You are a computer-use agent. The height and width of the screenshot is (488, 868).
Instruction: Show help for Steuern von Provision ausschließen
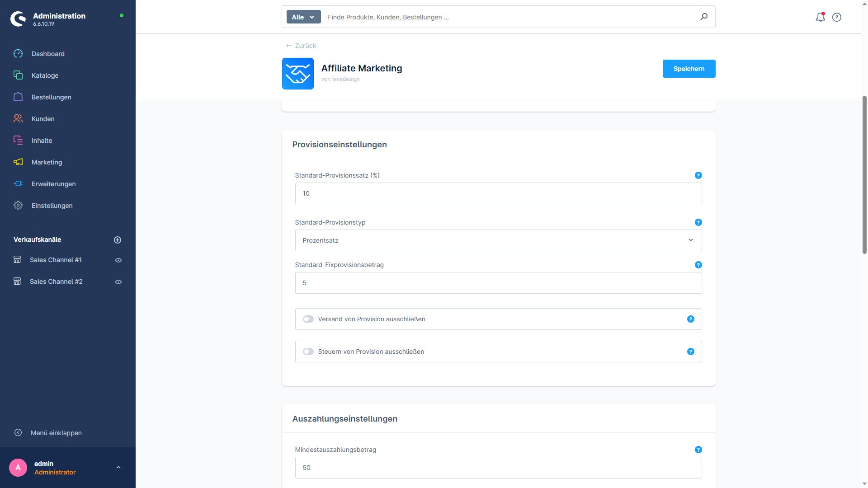tap(690, 352)
